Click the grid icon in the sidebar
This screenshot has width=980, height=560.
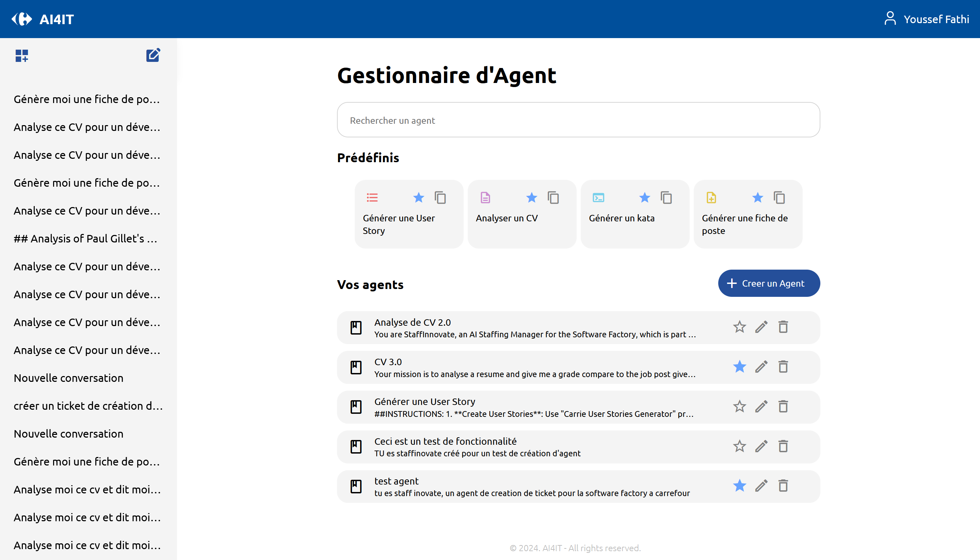22,56
